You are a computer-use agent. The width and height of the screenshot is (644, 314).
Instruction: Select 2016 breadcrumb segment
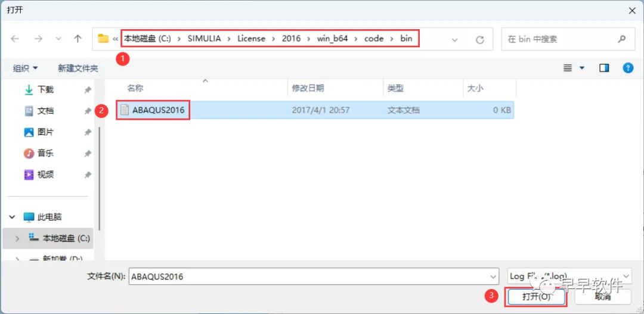point(291,39)
